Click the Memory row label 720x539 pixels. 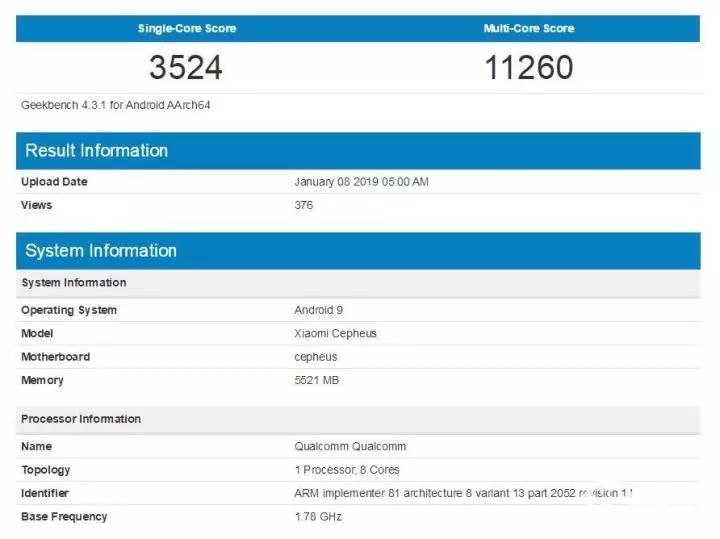(42, 381)
